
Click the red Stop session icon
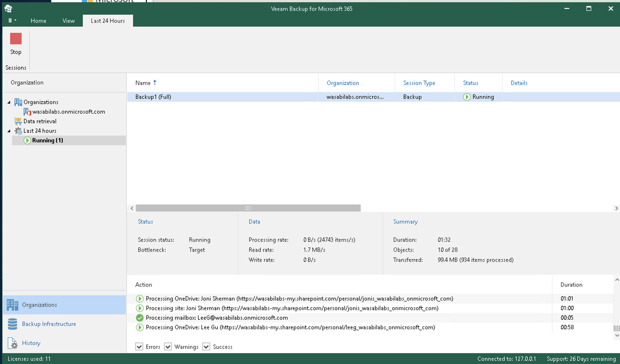16,39
